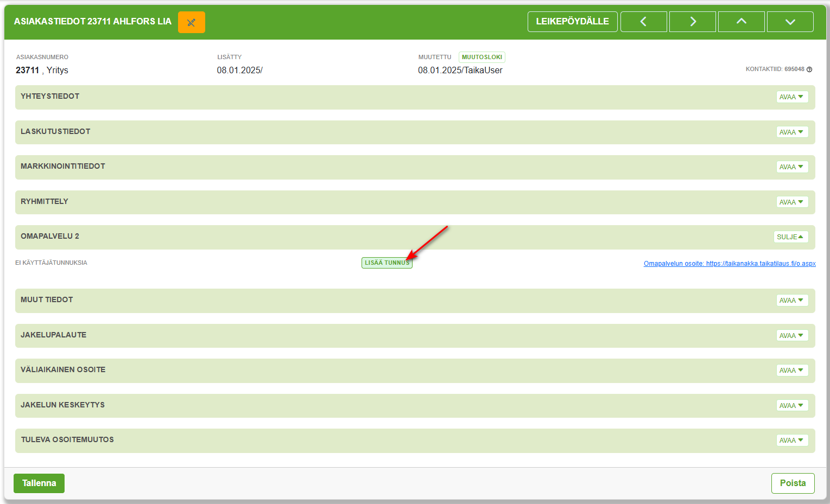Expand RYHMITTELY with its AVAA button
The width and height of the screenshot is (830, 504).
792,202
